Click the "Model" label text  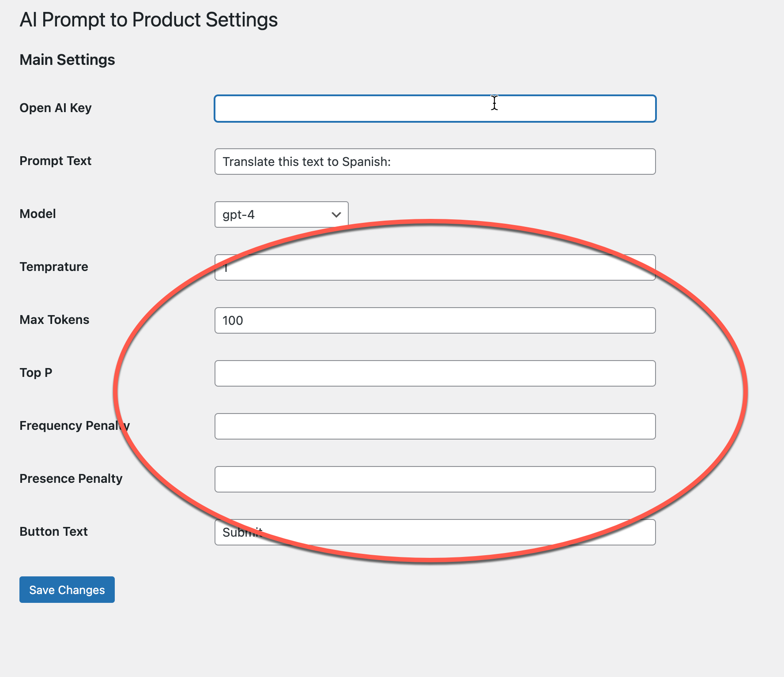point(38,214)
